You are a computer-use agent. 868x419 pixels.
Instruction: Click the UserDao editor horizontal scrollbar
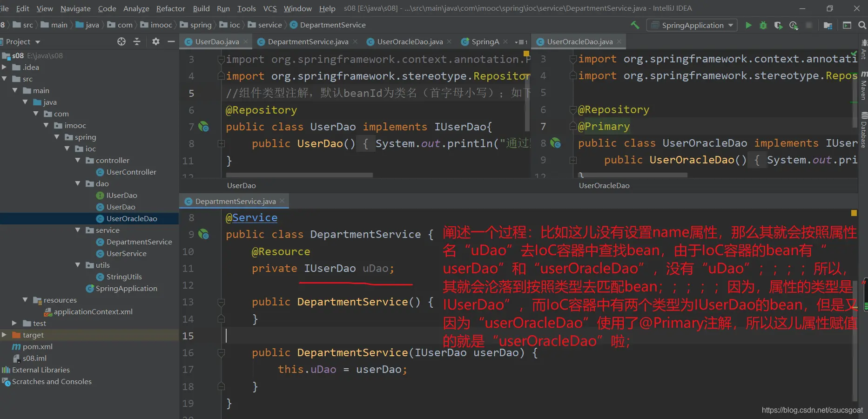299,175
